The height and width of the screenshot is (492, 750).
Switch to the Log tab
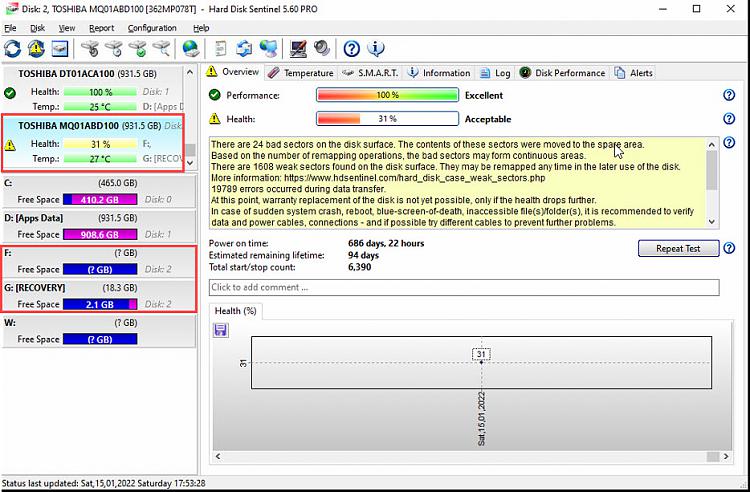tap(496, 73)
